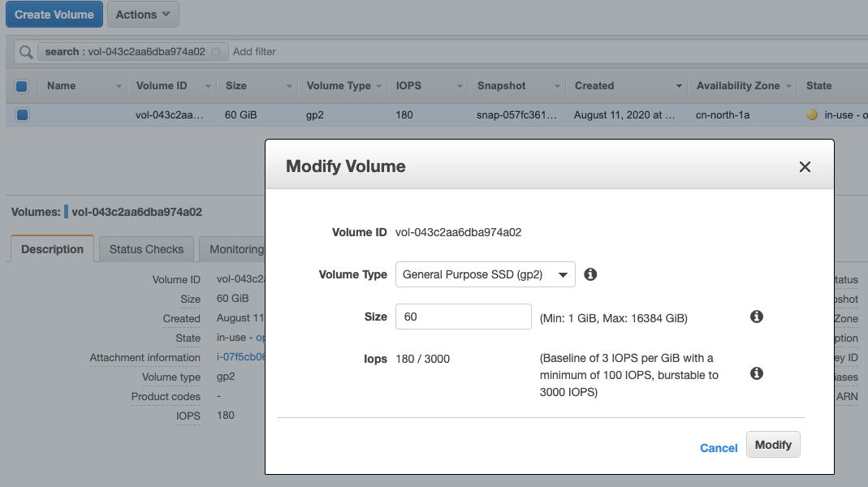Click the 180 / 3000 Iops value
868x487 pixels.
[422, 359]
